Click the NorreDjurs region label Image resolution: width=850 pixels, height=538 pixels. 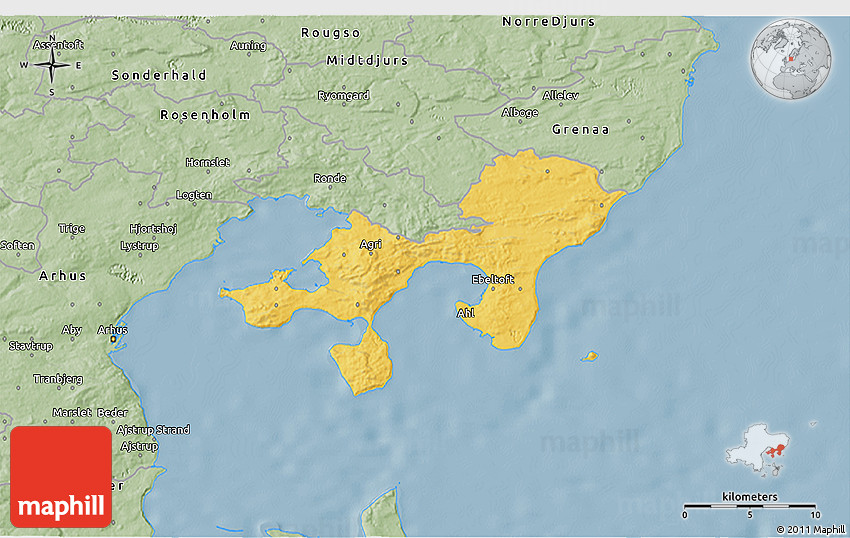click(548, 21)
